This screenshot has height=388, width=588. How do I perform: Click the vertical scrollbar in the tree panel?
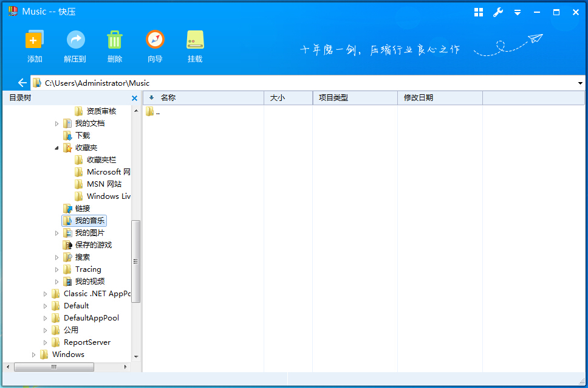135,262
